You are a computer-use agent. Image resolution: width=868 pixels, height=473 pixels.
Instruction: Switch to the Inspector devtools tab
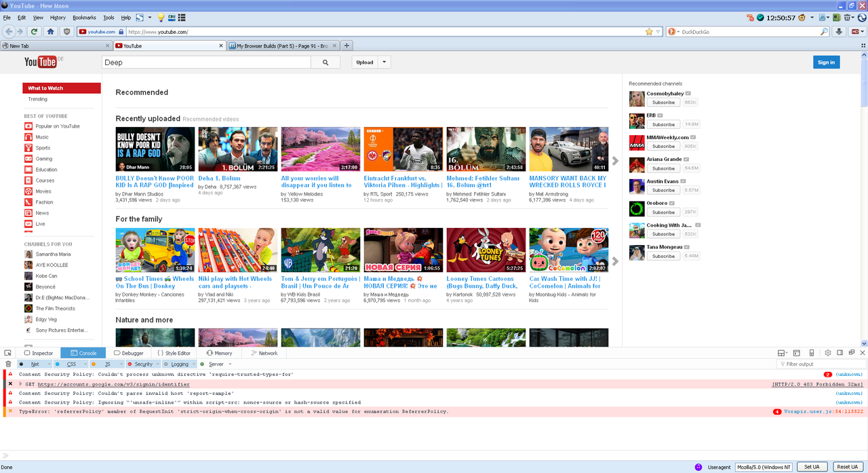coord(38,353)
